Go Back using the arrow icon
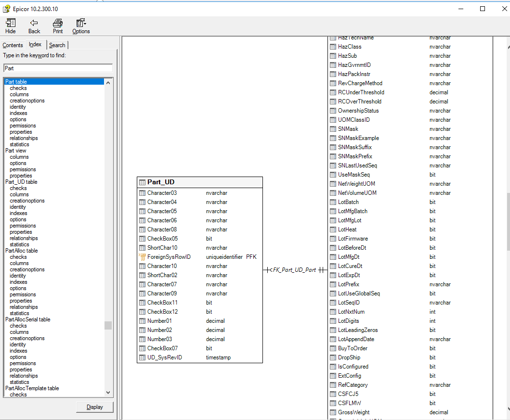The width and height of the screenshot is (510, 420). [34, 26]
